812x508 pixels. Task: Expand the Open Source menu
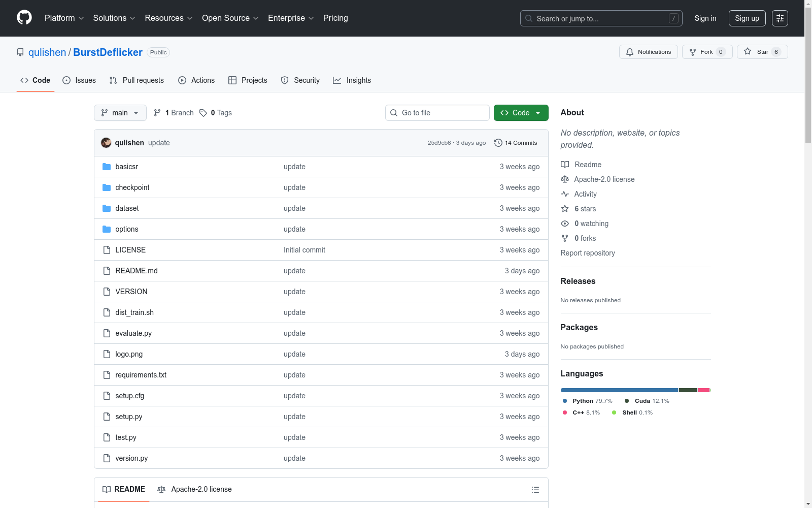pos(230,18)
